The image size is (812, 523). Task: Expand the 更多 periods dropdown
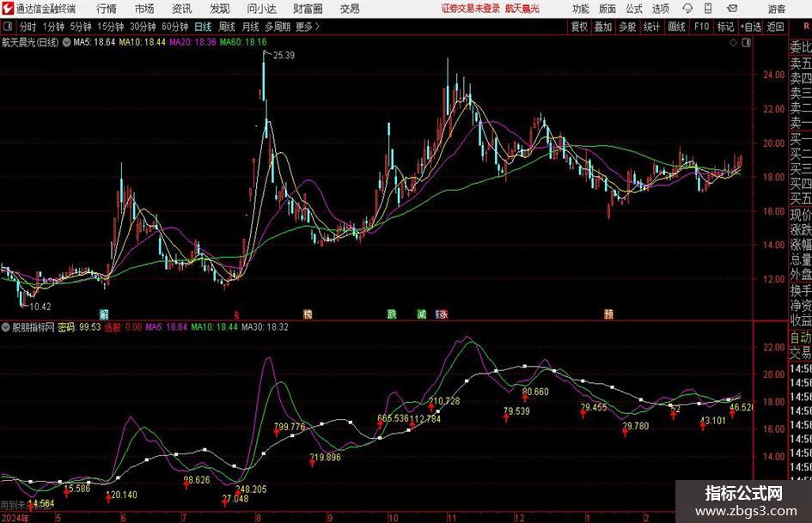pos(308,27)
